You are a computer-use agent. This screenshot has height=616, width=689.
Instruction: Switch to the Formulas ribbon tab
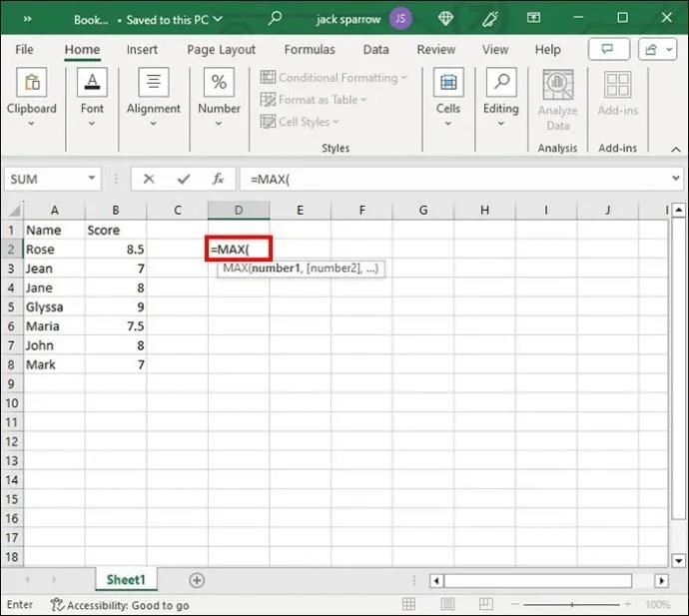(x=310, y=50)
